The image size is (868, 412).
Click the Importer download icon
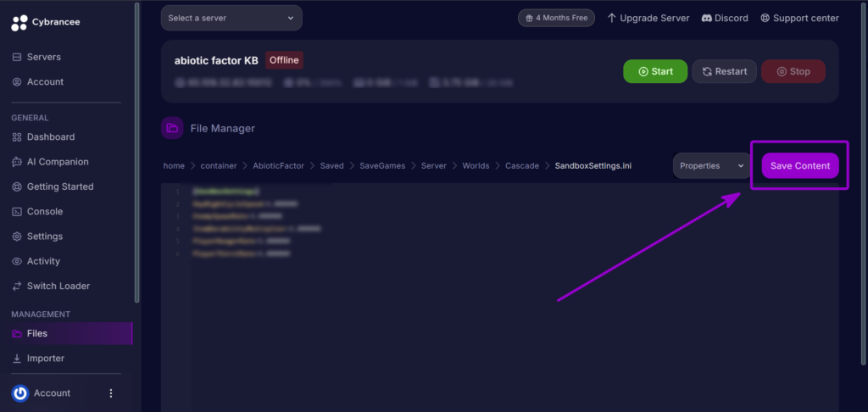17,359
